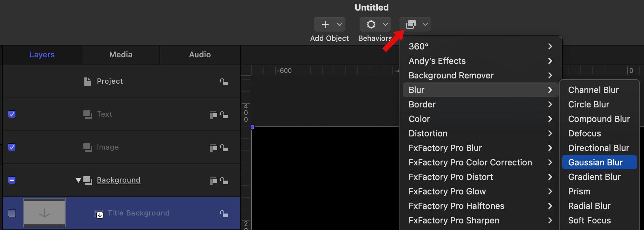Uncheck the Image layer visibility checkbox
644x230 pixels.
pos(12,147)
